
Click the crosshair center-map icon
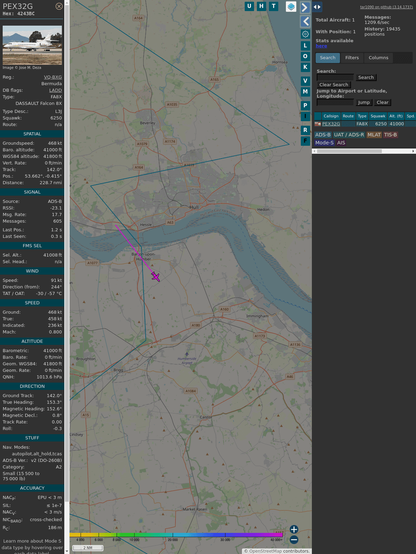coord(305,34)
